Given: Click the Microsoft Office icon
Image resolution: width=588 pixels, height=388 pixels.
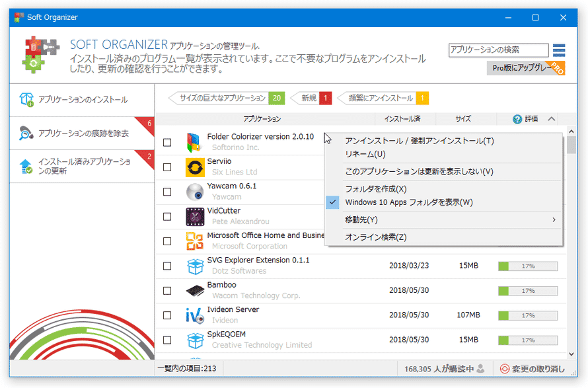Looking at the screenshot, I should pos(195,241).
